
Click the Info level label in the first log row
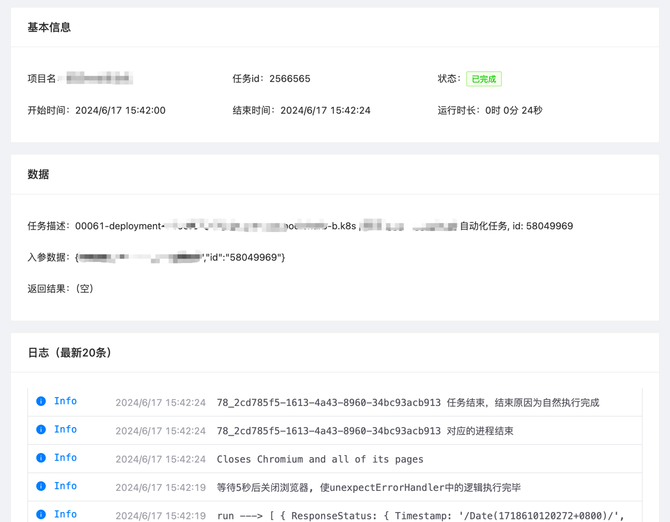pos(65,402)
